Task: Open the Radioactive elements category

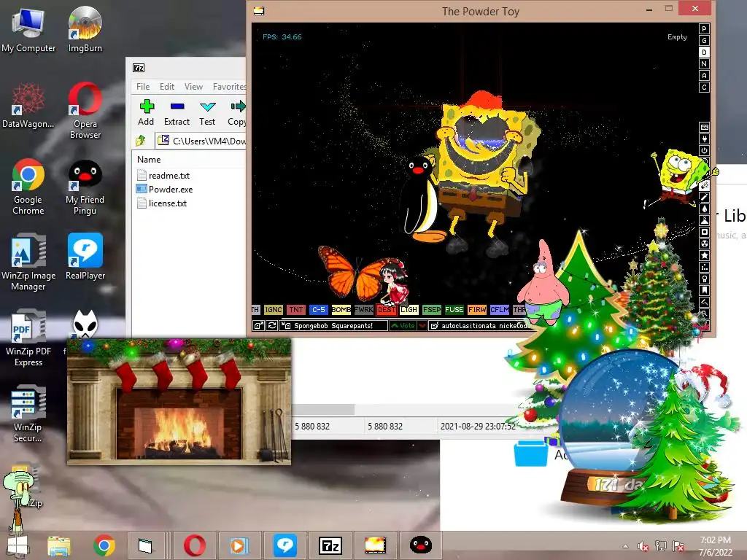Action: [704, 244]
